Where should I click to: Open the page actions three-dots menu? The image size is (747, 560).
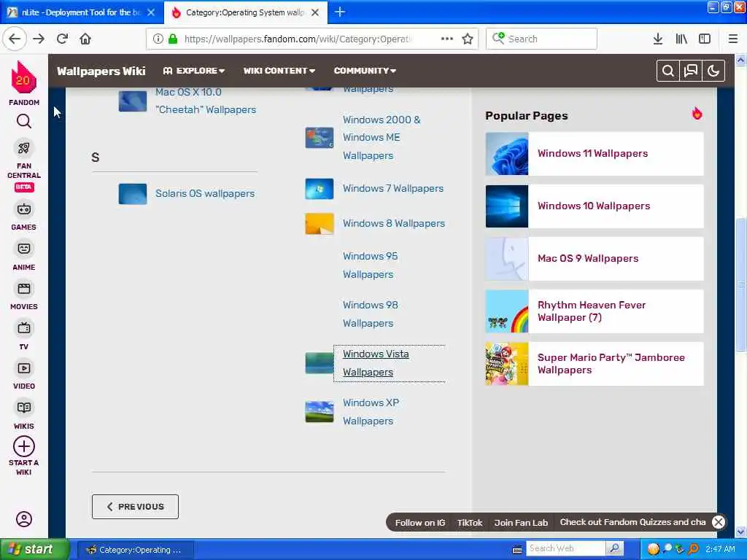tap(447, 39)
